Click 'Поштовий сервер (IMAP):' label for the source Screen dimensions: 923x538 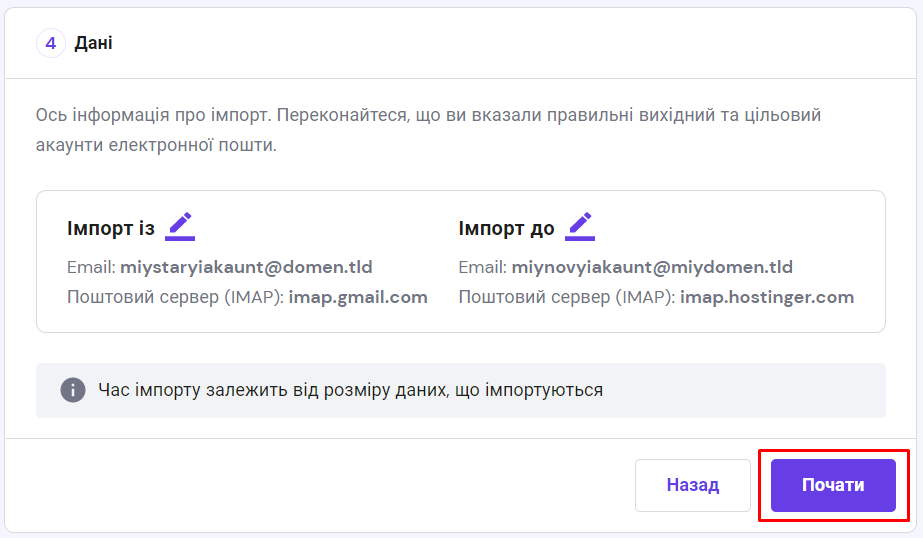tap(175, 297)
